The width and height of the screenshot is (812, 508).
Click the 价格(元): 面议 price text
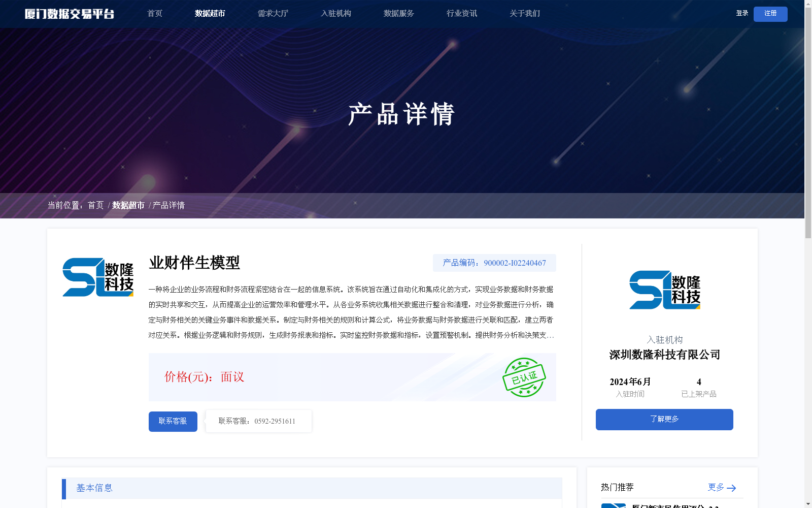point(205,377)
